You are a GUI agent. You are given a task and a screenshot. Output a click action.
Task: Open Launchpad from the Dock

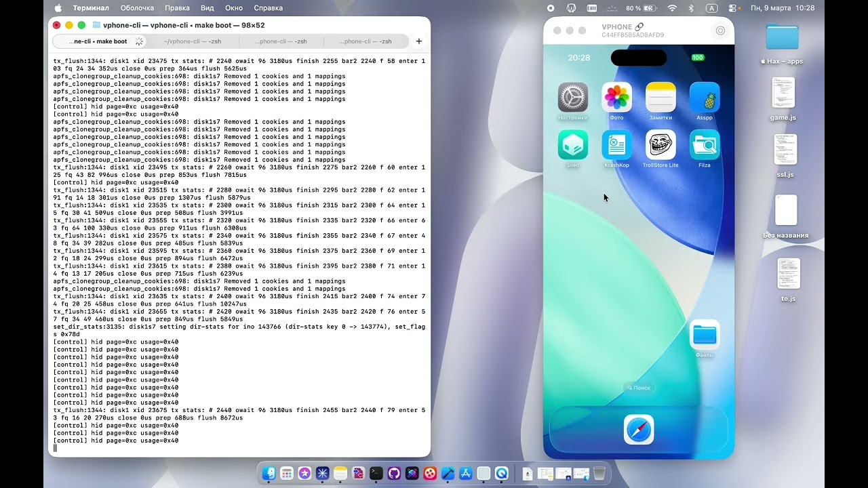coord(287,473)
